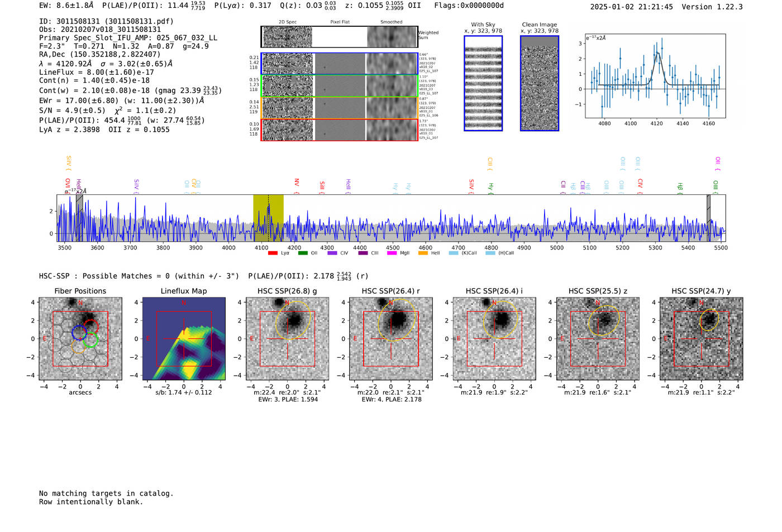Click the Gaussian line-fit plot near 4120Å
782x532 pixels.
click(x=655, y=76)
